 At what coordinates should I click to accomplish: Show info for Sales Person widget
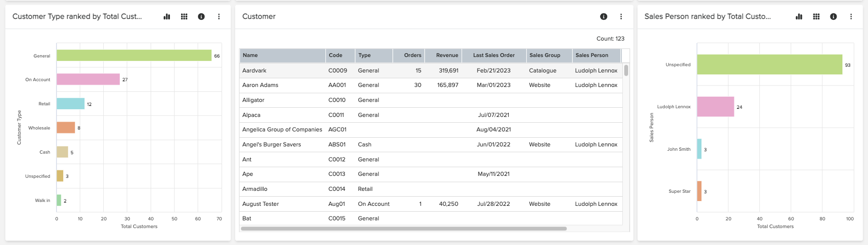click(833, 16)
